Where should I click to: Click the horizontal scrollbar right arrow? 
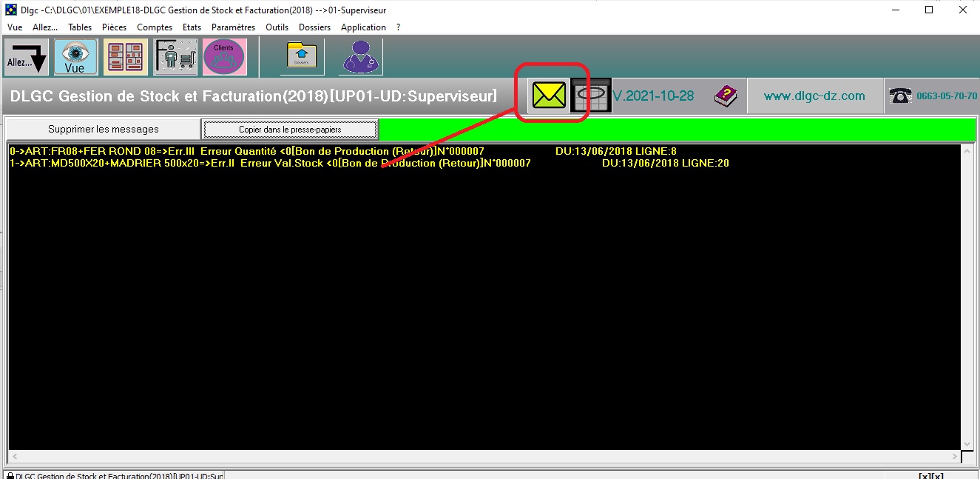point(954,456)
